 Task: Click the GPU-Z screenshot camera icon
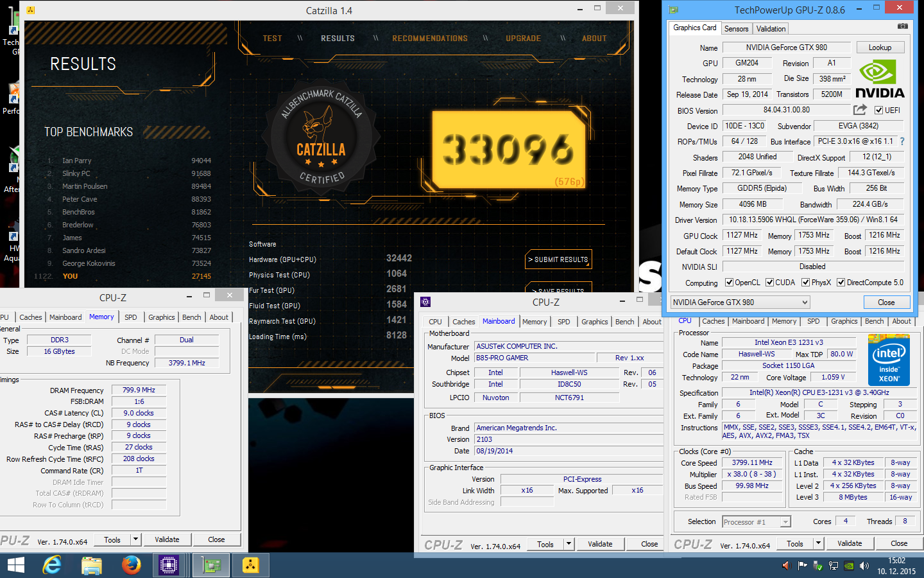902,26
